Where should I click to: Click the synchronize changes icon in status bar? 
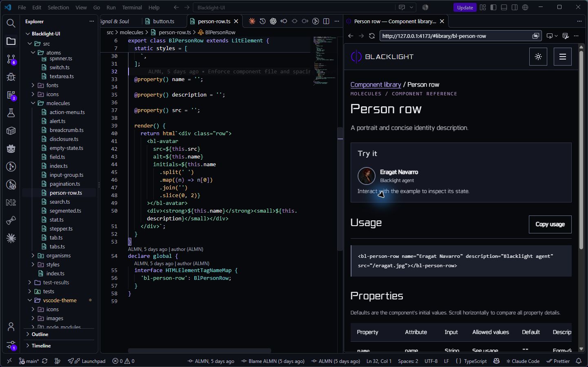(45, 361)
